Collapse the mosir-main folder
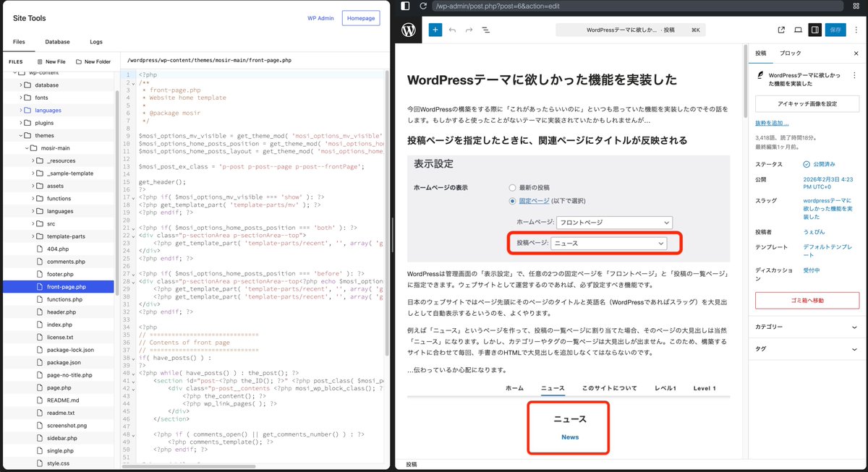868x472 pixels. pyautogui.click(x=26, y=148)
